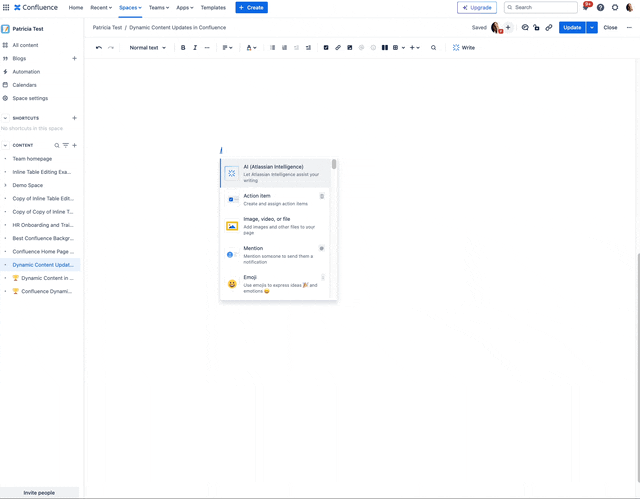Insert a numbered list
640x499 pixels.
pyautogui.click(x=284, y=48)
